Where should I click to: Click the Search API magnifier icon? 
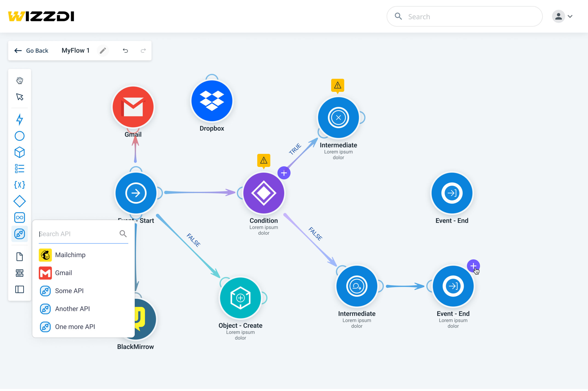[x=123, y=234]
